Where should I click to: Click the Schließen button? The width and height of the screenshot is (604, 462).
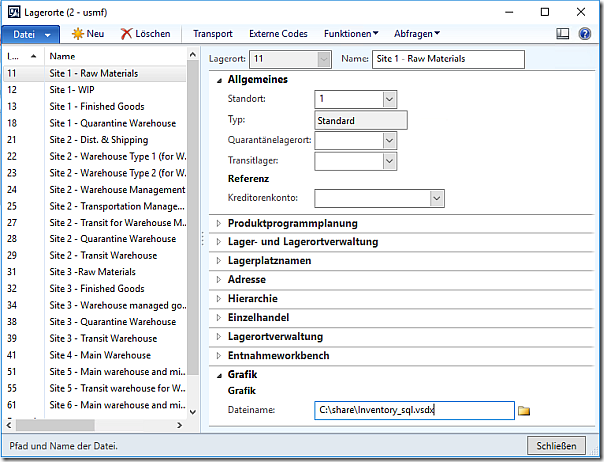(x=556, y=446)
